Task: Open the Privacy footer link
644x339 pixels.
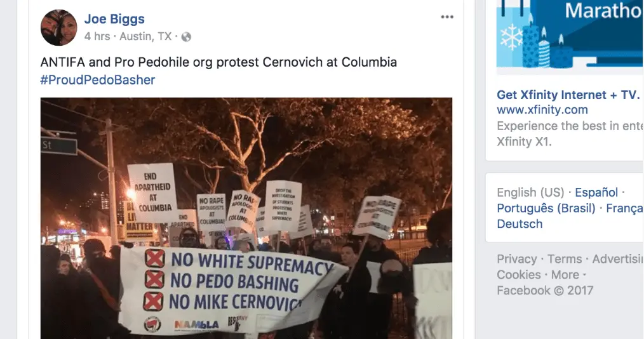Action: coord(517,260)
